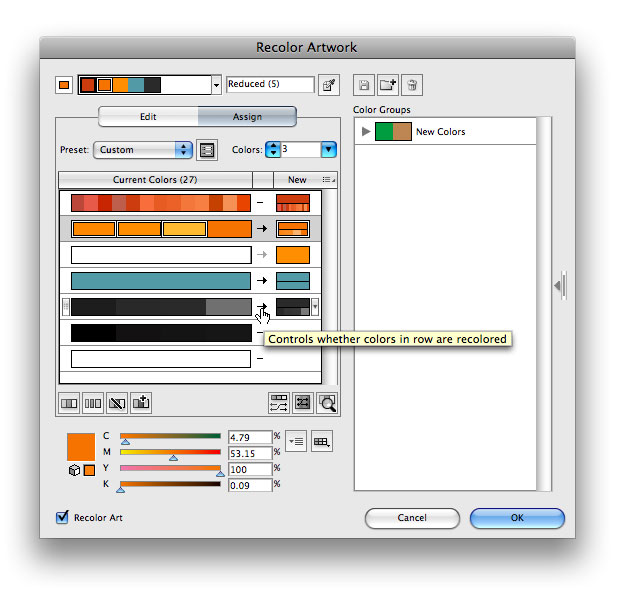Click the magnifier find colors in artwork icon
Viewport: 620px width, 599px height.
326,402
